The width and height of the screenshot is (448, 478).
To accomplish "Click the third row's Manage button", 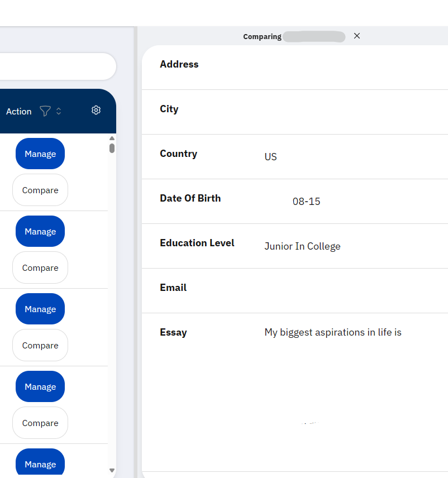I will 40,309.
